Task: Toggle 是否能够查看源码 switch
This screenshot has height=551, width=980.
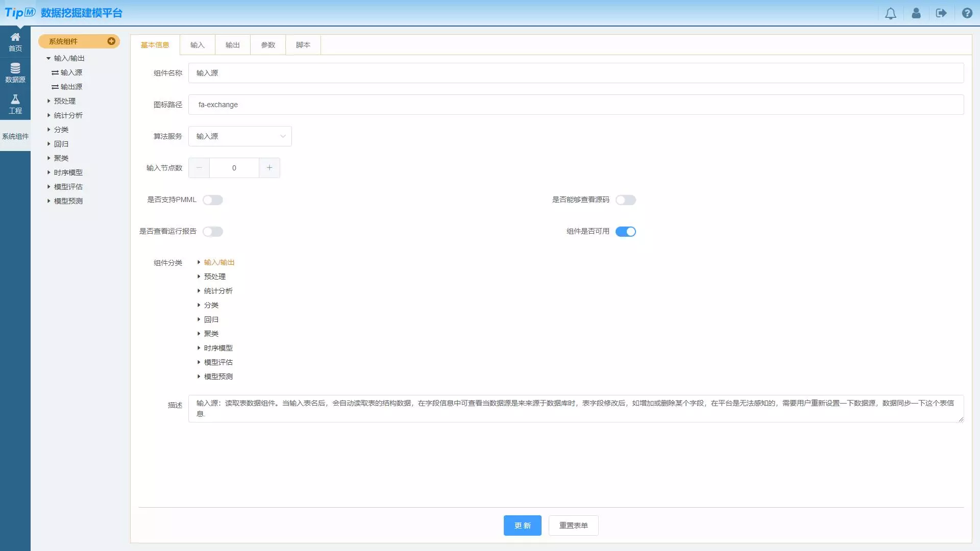Action: tap(626, 200)
